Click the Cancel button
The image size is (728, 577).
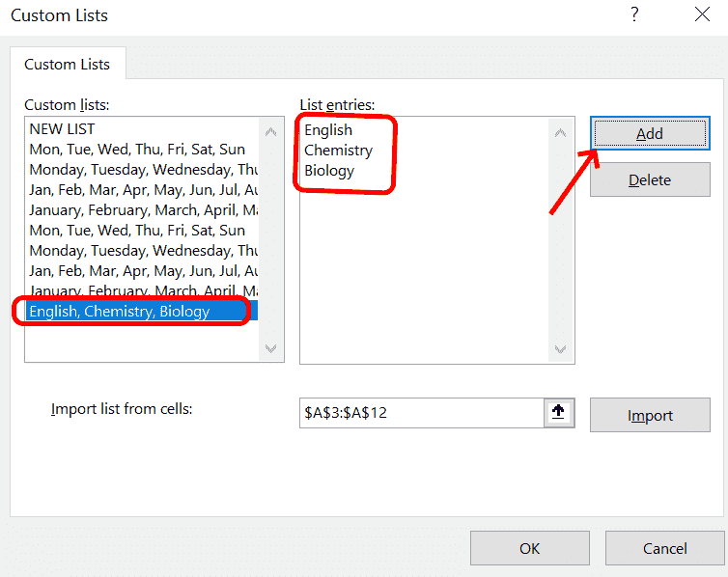click(664, 548)
